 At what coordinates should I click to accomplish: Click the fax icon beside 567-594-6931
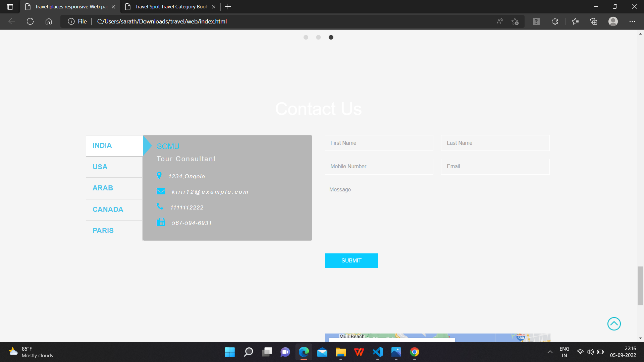[x=161, y=222]
